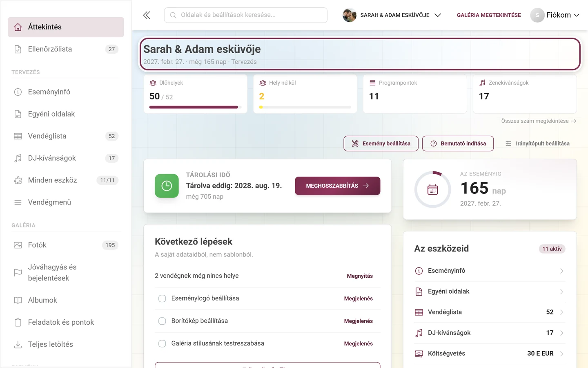Click the green clock storage icon
Viewport: 588px width, 368px height.
point(167,186)
